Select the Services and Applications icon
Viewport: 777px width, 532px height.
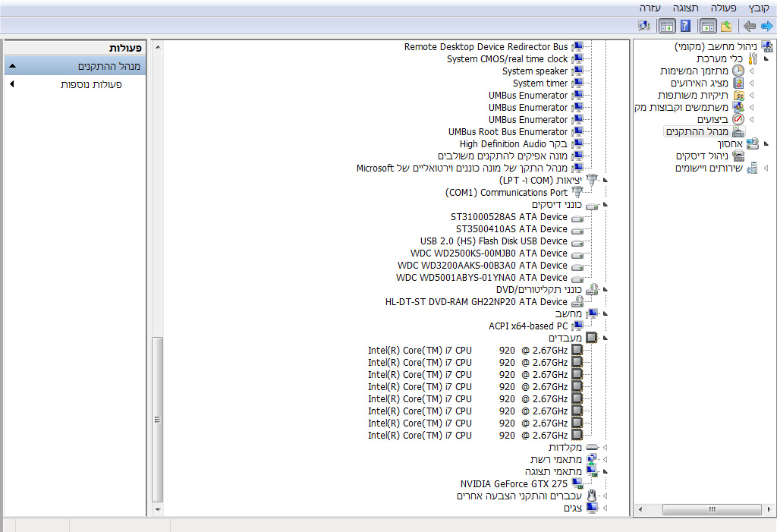[x=752, y=168]
